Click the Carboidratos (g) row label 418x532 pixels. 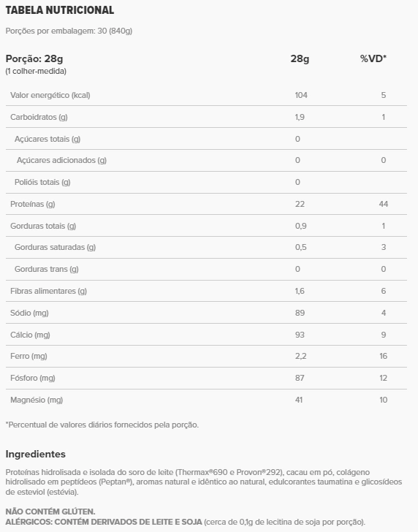click(x=39, y=117)
